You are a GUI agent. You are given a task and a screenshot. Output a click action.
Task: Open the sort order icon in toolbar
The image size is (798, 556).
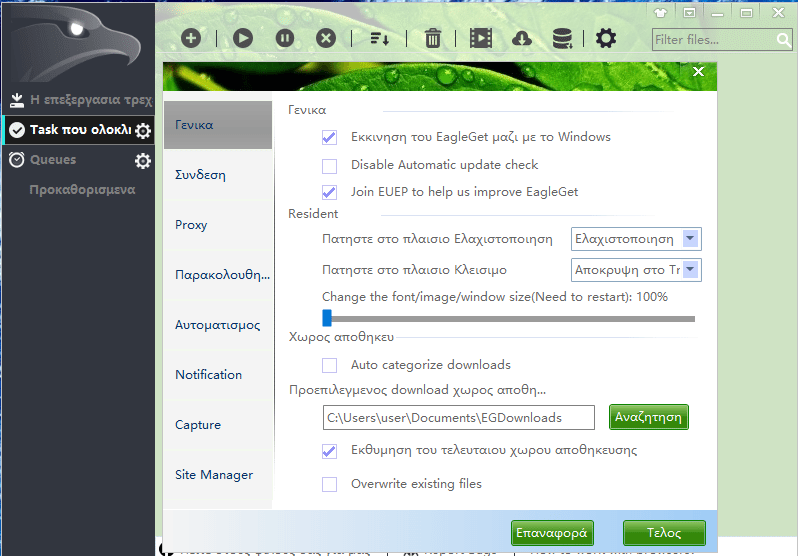pos(380,38)
